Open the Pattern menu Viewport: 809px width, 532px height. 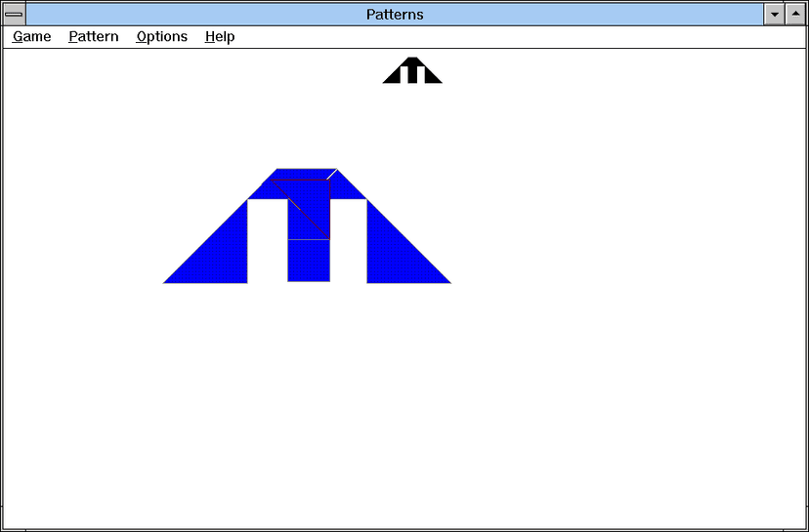click(x=94, y=36)
